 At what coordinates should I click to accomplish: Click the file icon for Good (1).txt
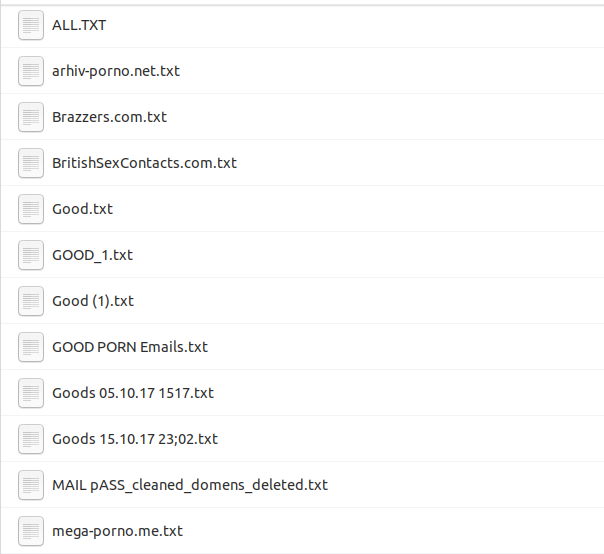click(x=31, y=301)
